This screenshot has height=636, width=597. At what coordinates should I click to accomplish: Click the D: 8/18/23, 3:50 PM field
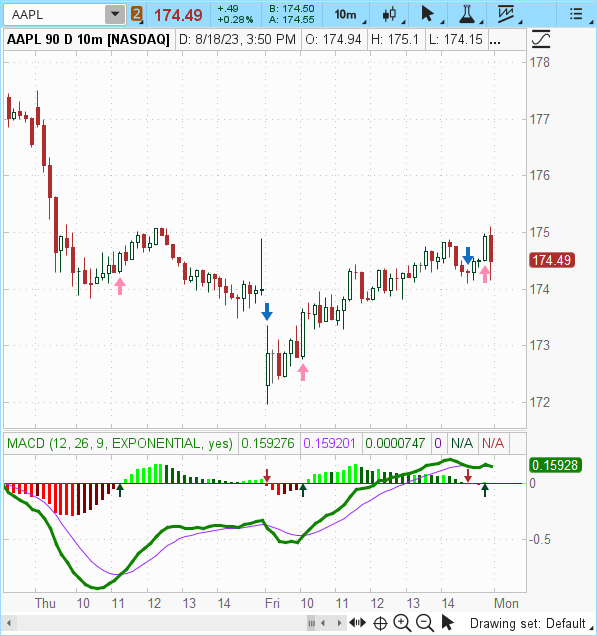pos(237,39)
